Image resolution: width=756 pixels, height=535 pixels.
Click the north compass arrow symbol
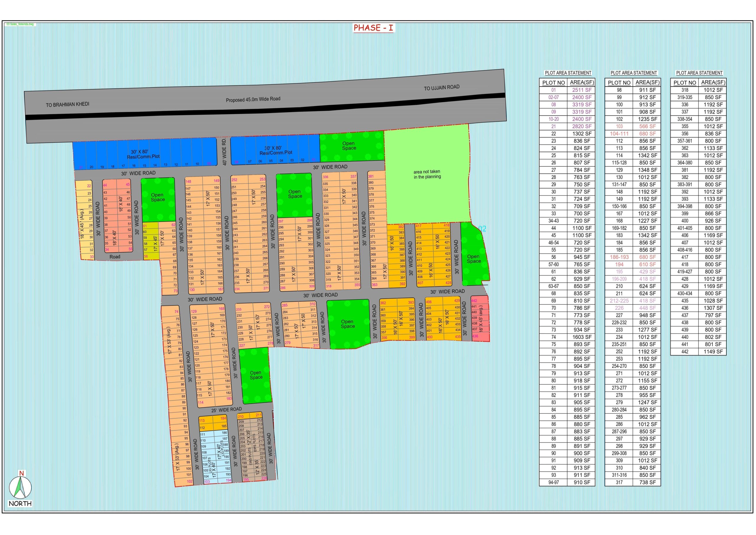click(20, 487)
